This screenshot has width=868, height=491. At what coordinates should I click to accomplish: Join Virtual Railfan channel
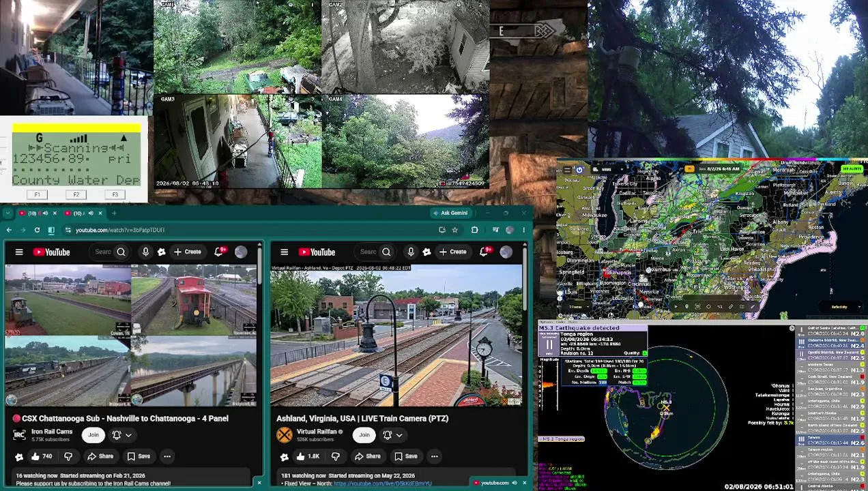(x=364, y=435)
